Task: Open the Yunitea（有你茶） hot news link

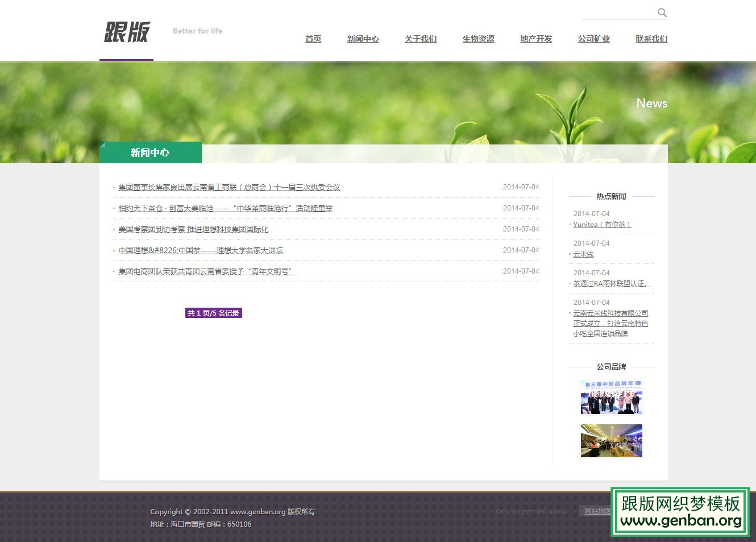Action: pyautogui.click(x=602, y=225)
